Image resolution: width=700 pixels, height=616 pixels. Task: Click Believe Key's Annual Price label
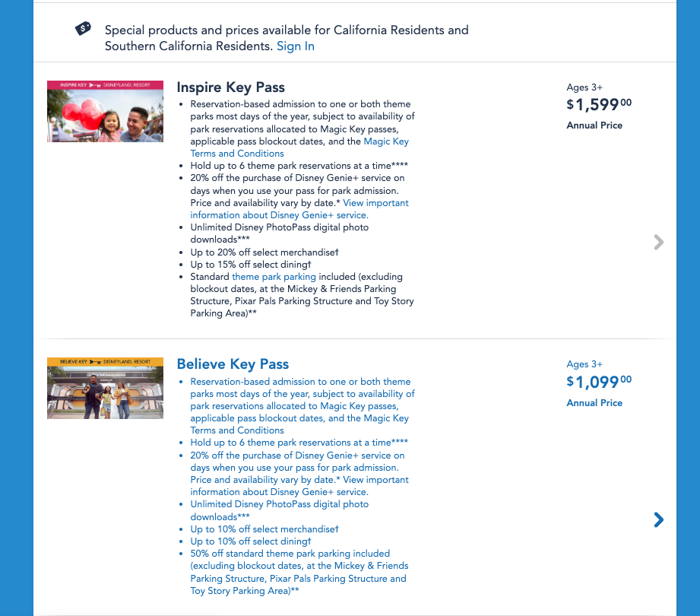pyautogui.click(x=594, y=403)
